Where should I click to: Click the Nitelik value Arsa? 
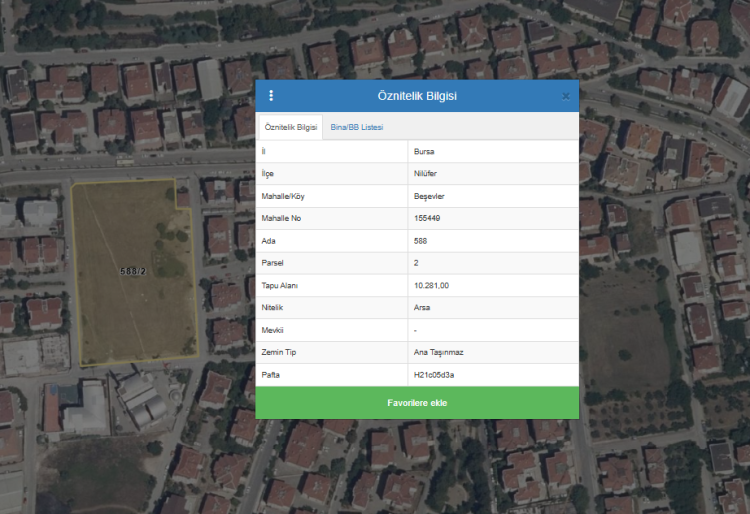tap(421, 308)
